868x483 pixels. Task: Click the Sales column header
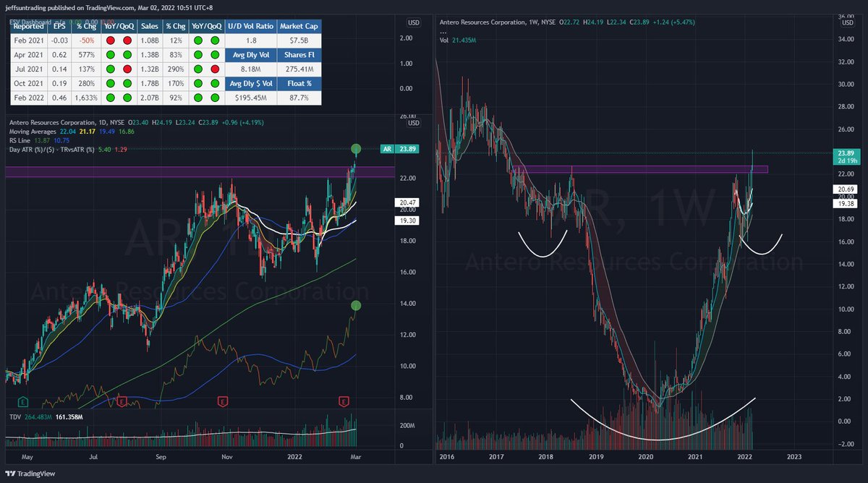coord(150,25)
